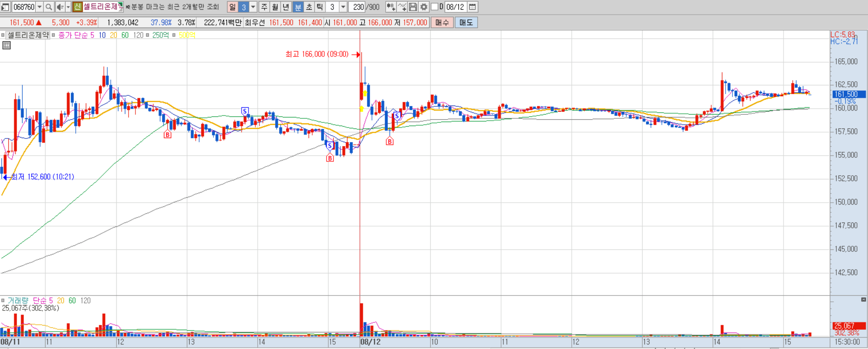The height and width of the screenshot is (349, 868).
Task: Toggle the square before 250억
Action: click(x=147, y=35)
